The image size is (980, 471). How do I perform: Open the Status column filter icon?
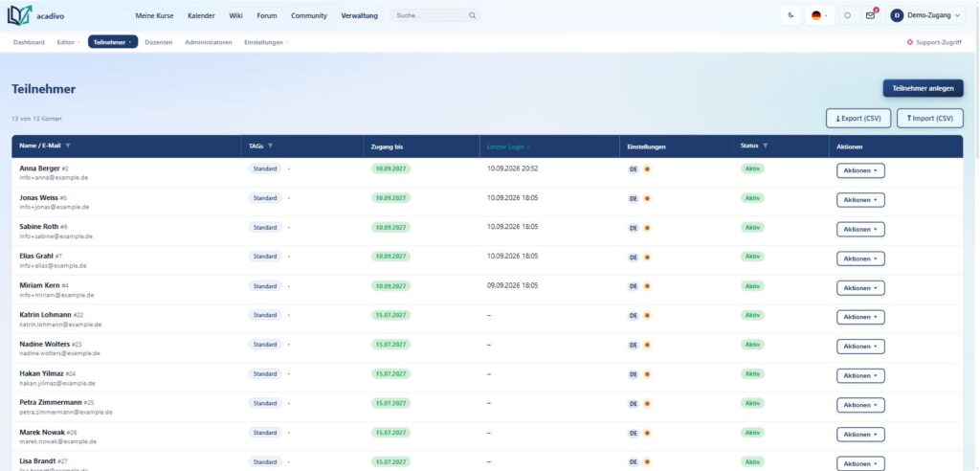coord(765,146)
